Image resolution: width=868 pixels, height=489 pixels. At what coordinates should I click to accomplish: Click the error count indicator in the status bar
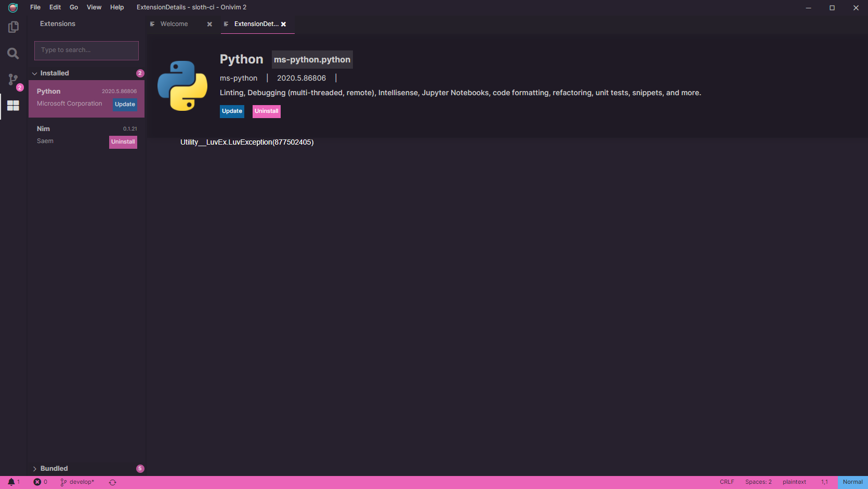click(41, 482)
